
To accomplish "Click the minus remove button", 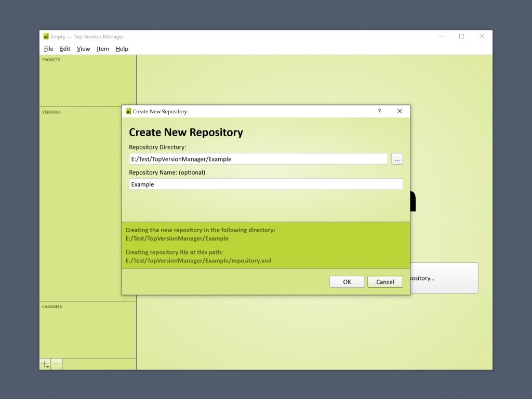I will [x=57, y=364].
